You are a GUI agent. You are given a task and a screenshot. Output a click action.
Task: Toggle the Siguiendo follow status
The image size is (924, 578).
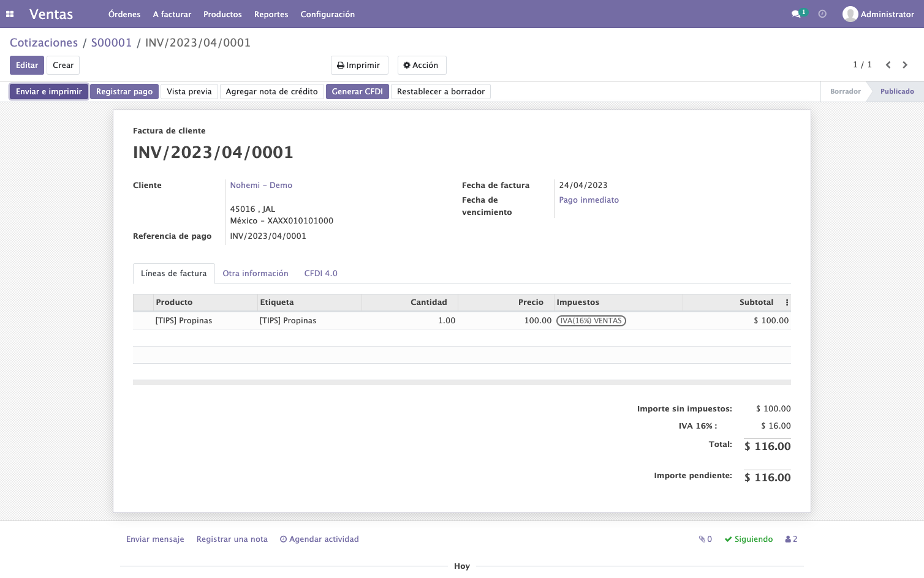(x=749, y=539)
